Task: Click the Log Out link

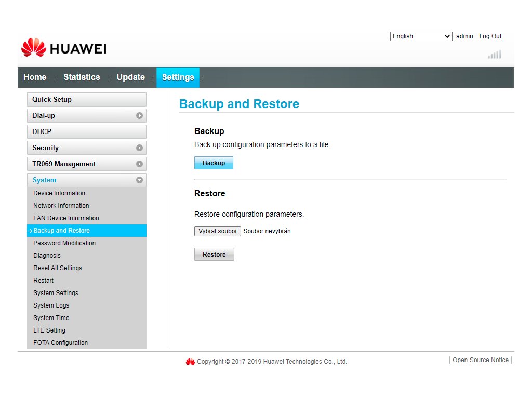Action: pyautogui.click(x=490, y=36)
